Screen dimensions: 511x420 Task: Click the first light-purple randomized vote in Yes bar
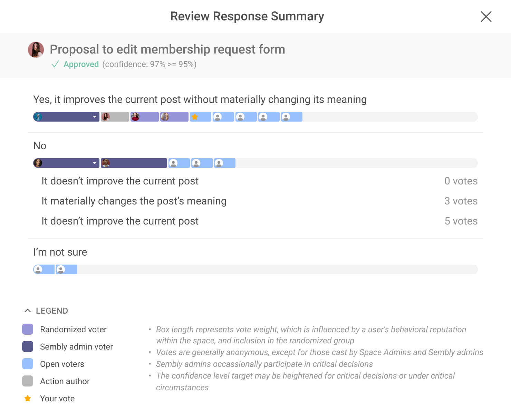click(145, 117)
